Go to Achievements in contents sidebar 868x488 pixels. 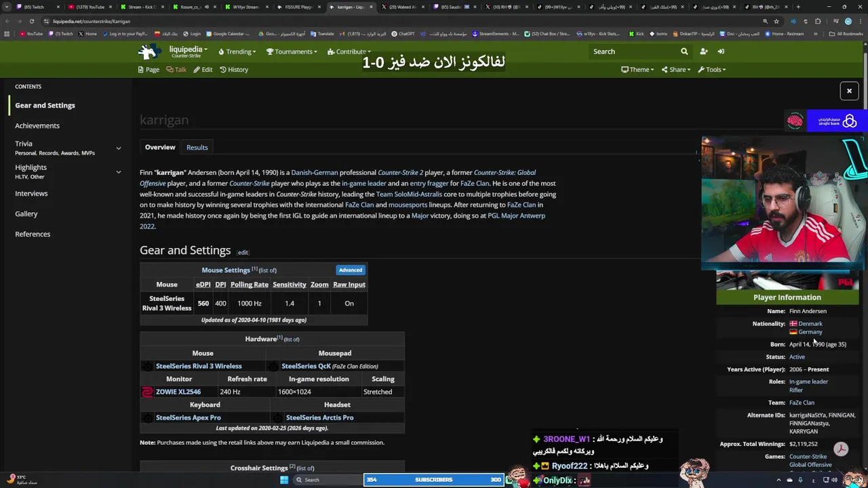click(x=37, y=125)
